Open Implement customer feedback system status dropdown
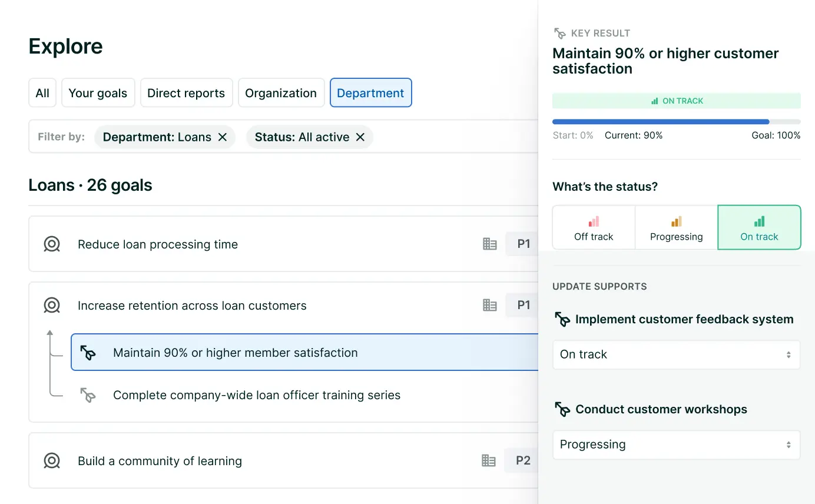The height and width of the screenshot is (504, 815). tap(676, 354)
